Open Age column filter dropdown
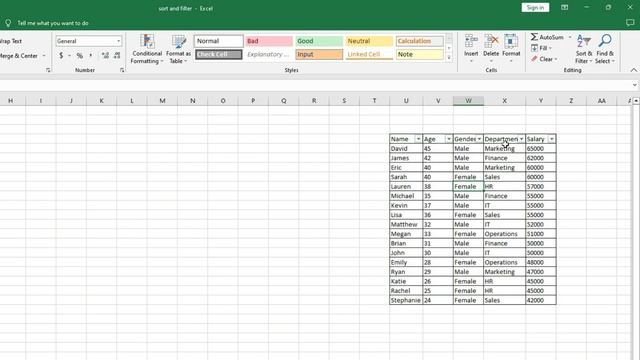The image size is (640, 360). pos(449,139)
